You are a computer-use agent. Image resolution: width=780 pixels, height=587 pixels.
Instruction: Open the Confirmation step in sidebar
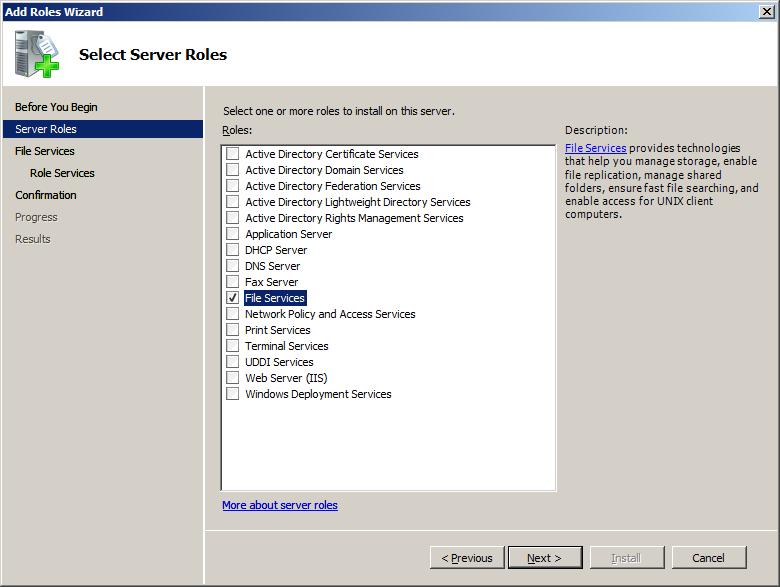(46, 195)
